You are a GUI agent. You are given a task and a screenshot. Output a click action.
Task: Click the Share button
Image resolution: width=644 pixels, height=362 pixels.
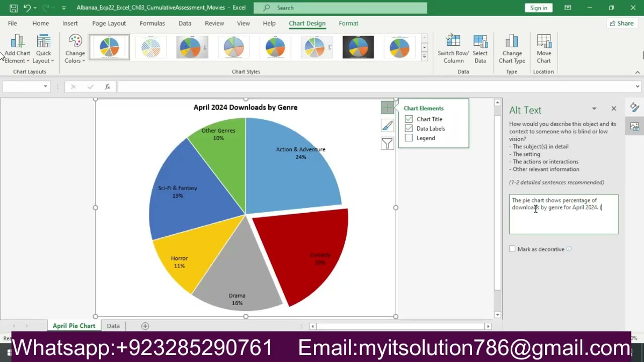coord(622,23)
